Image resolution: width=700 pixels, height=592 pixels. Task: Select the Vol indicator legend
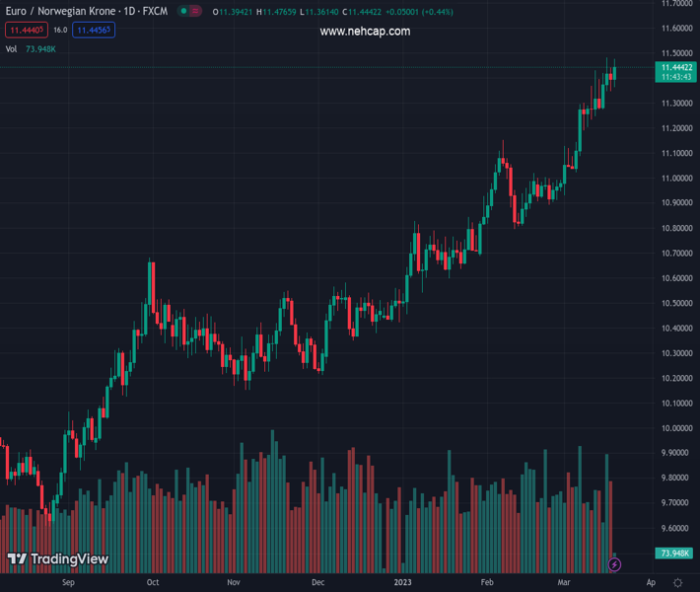coord(12,48)
